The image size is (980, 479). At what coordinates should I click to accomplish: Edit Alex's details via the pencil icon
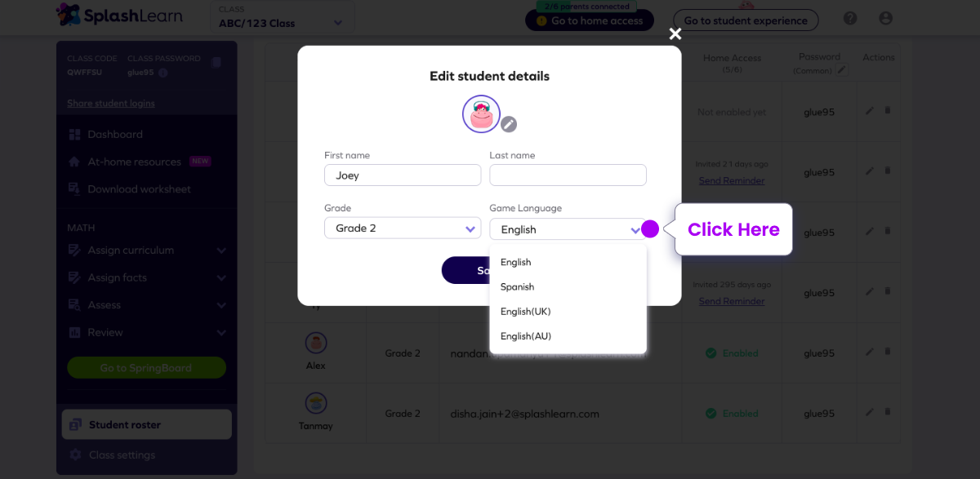coord(869,351)
